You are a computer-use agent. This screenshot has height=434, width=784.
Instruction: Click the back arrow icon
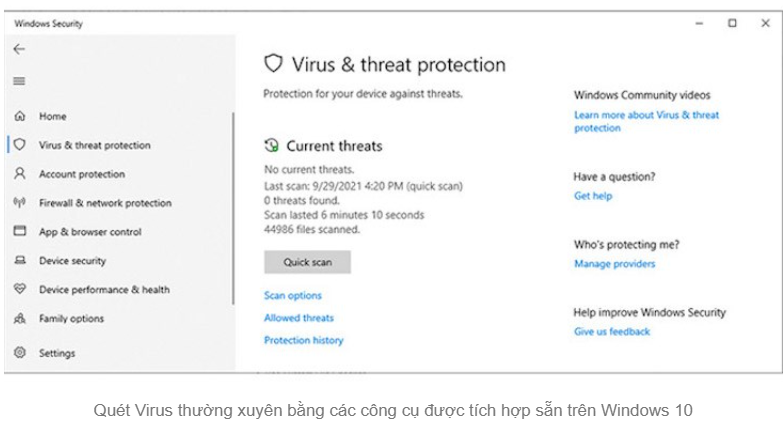pos(19,49)
